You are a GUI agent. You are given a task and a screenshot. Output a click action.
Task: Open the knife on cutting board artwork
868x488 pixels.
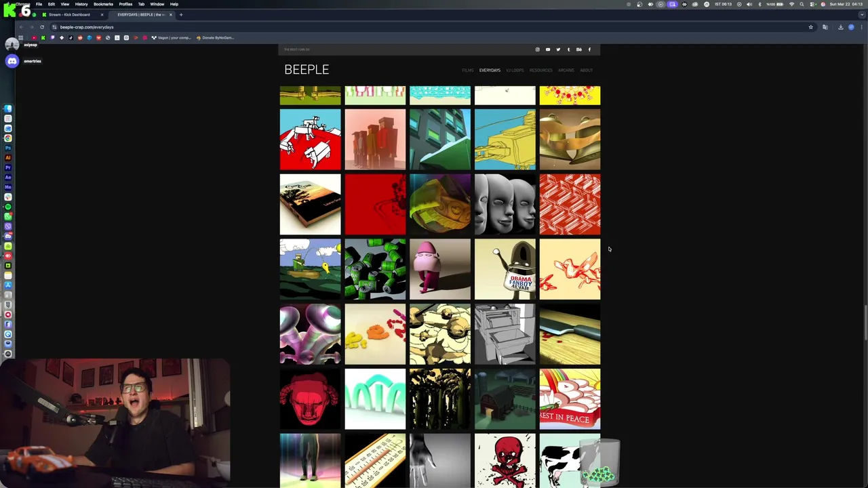point(570,334)
